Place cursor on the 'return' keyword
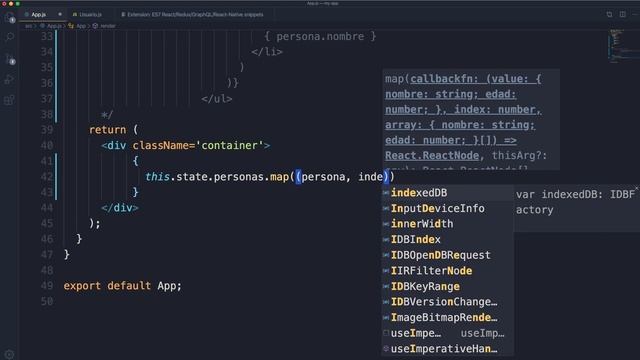 pos(107,130)
